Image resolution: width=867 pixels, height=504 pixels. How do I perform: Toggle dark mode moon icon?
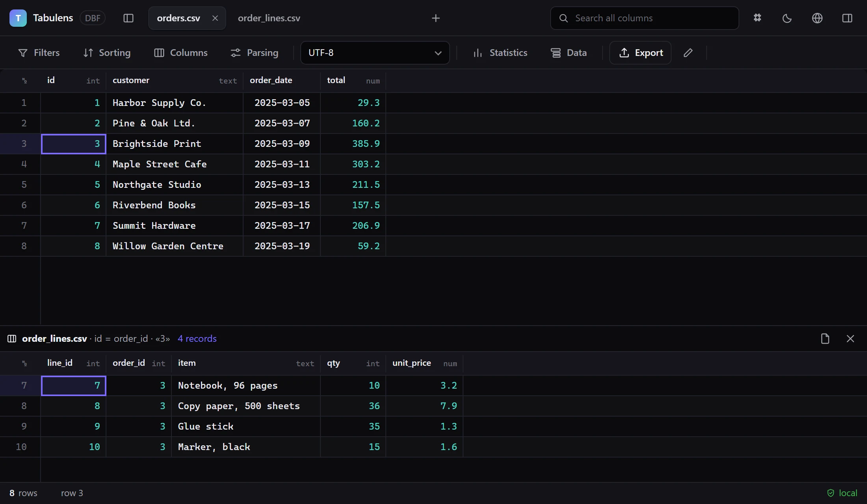[x=787, y=18]
